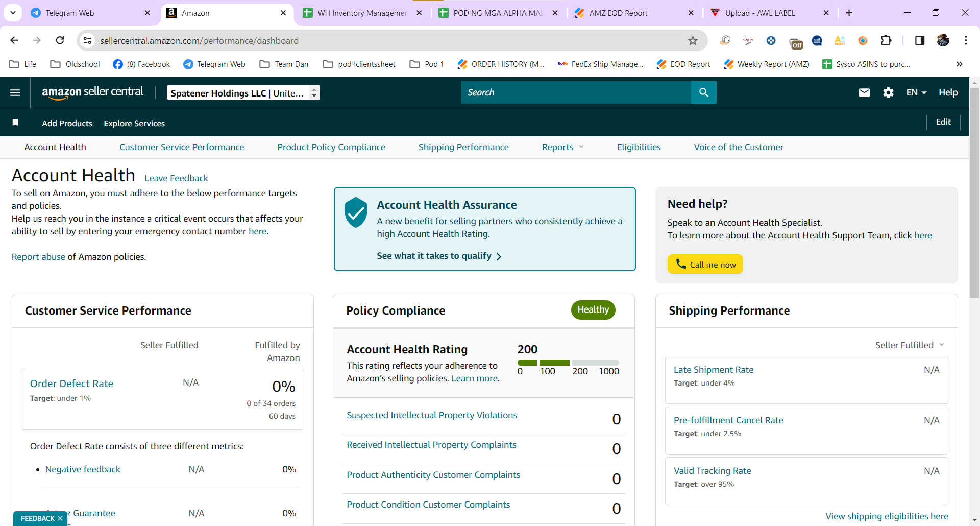This screenshot has width=980, height=526.
Task: Open the Life bookmarks folder
Action: point(23,64)
